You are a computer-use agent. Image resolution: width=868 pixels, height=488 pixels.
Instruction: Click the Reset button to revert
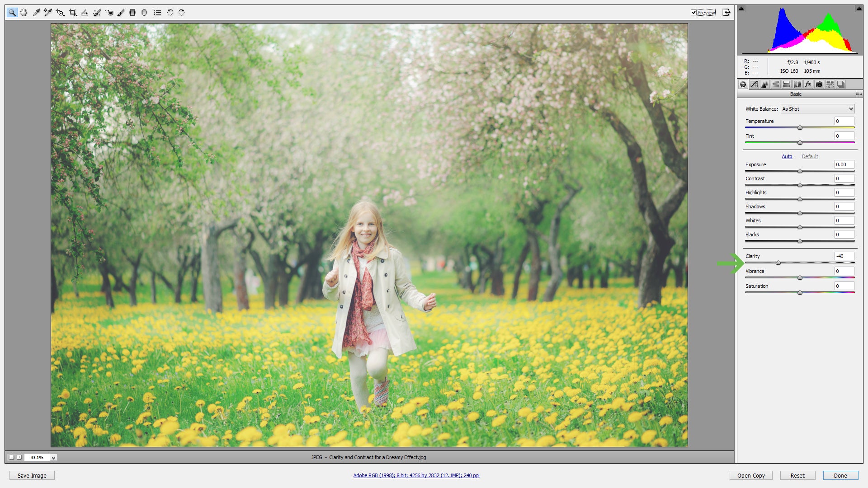(x=797, y=475)
